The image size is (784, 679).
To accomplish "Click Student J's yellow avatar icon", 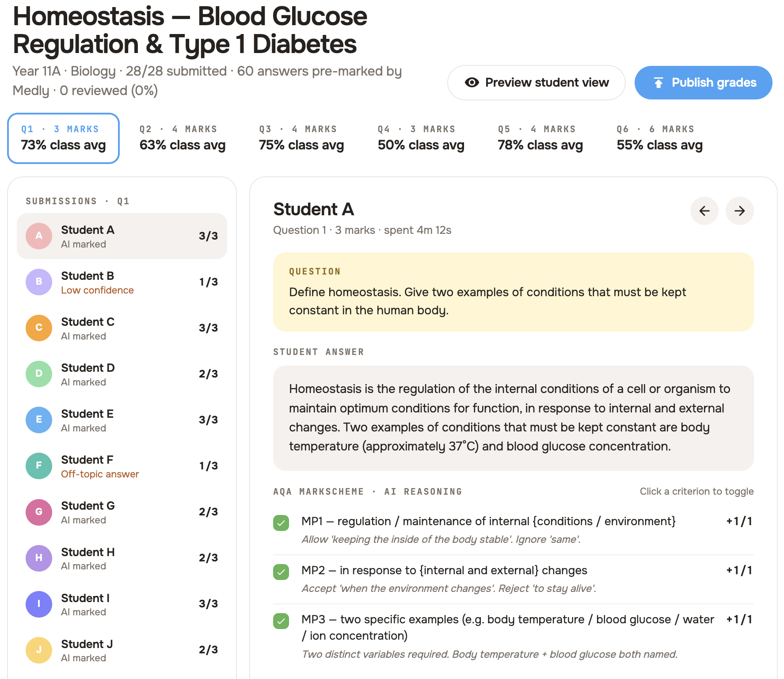I will (39, 650).
